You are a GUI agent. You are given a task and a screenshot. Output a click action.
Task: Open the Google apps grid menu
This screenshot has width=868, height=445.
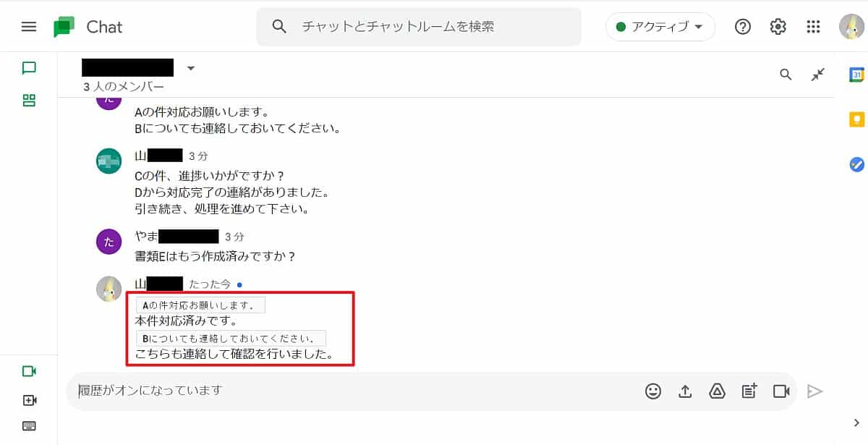813,26
